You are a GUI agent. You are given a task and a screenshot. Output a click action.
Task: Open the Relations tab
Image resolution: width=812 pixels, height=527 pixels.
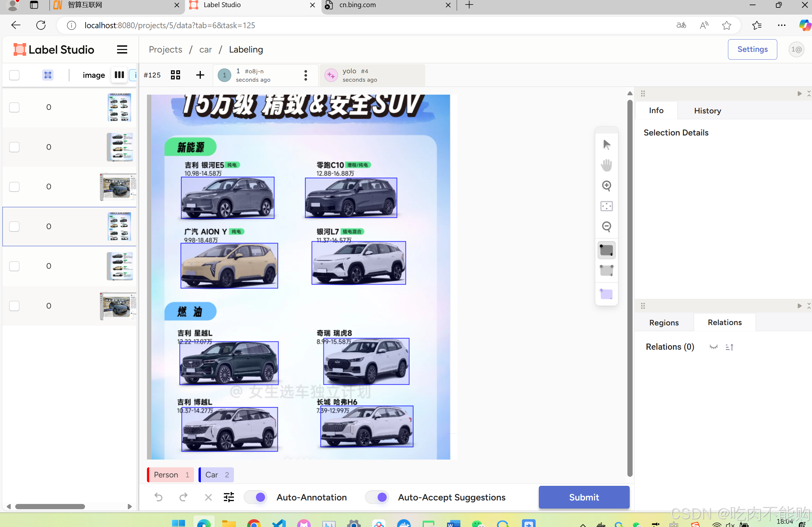[x=725, y=322]
